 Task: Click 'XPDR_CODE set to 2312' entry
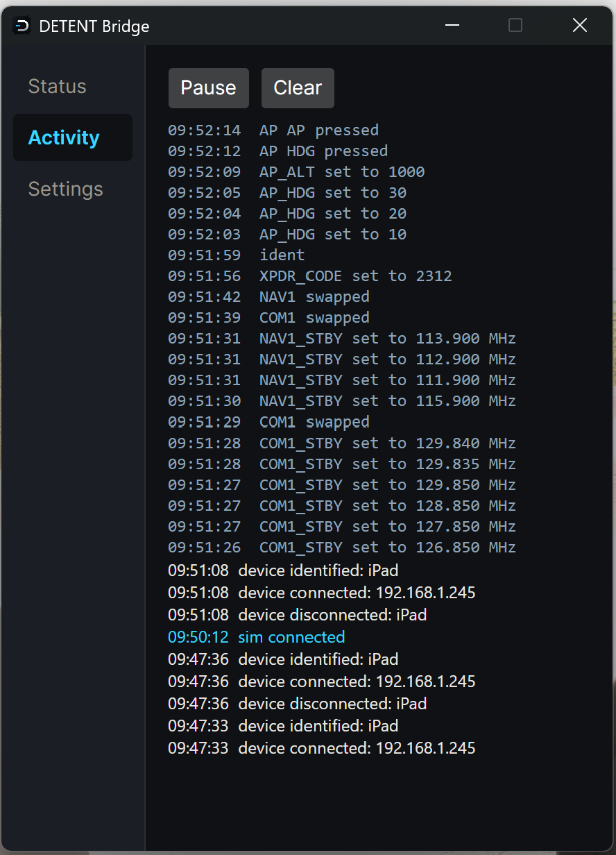pos(310,276)
